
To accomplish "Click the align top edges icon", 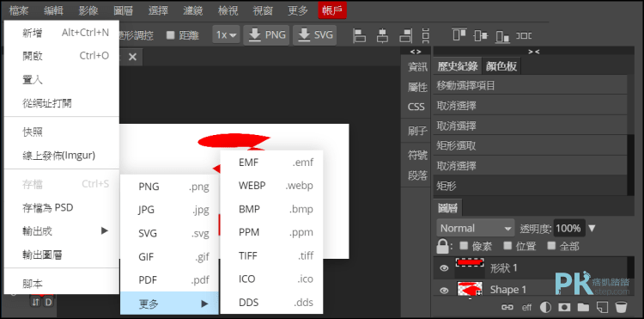I will tap(459, 35).
